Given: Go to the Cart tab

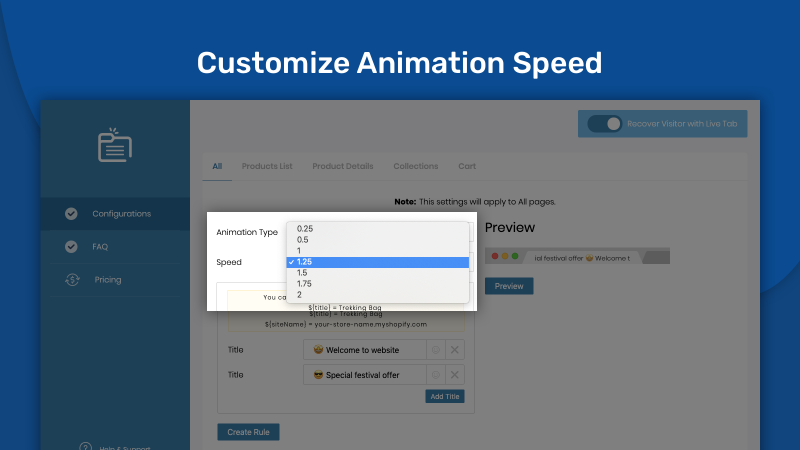Looking at the screenshot, I should pos(467,166).
